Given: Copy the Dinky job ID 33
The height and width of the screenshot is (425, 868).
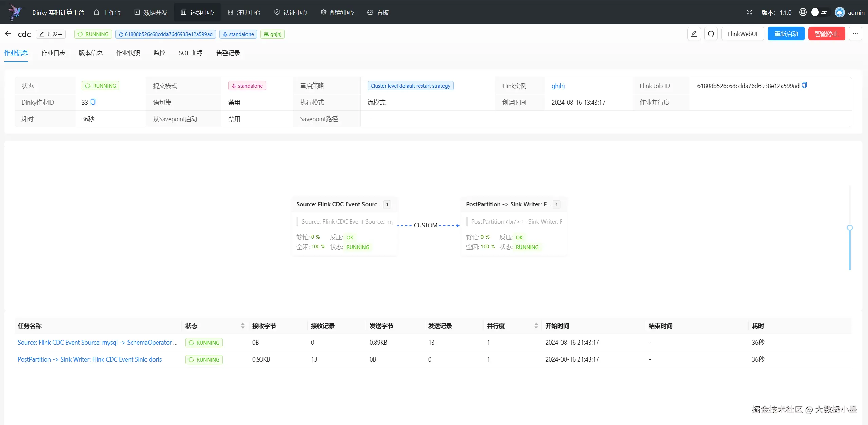Looking at the screenshot, I should tap(93, 102).
